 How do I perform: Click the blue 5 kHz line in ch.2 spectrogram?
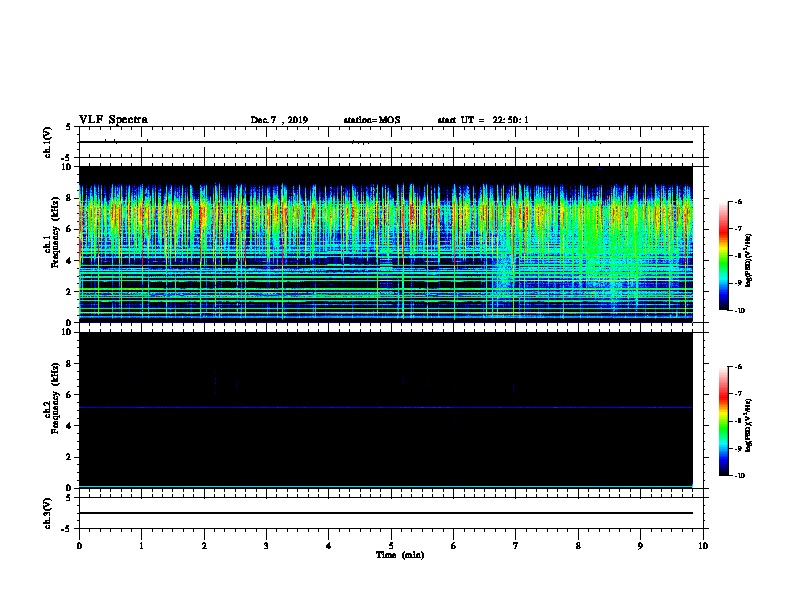click(x=385, y=407)
